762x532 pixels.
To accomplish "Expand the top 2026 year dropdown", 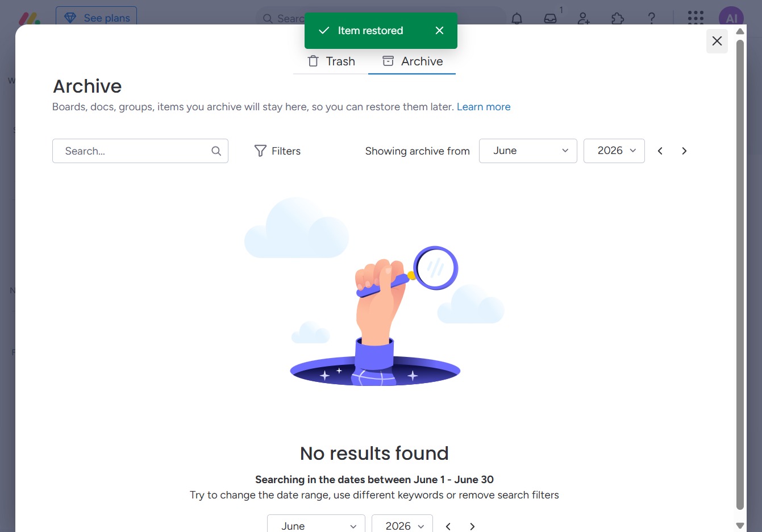I will [x=614, y=151].
